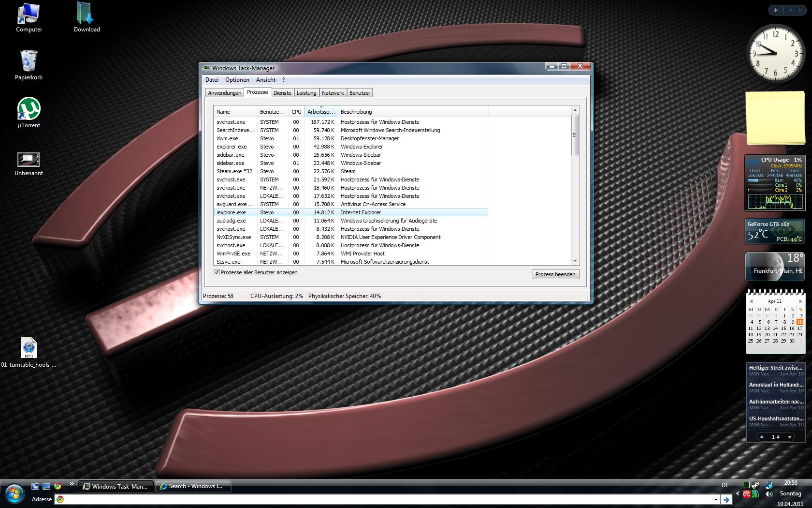This screenshot has height=508, width=812.
Task: Click the Prozess beenden button
Action: pos(555,274)
